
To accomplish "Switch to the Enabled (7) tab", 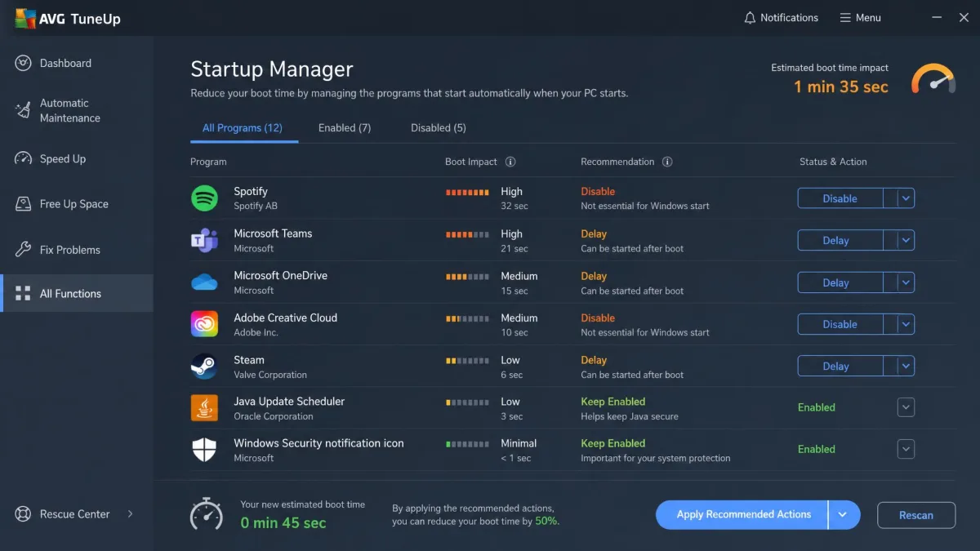I will click(x=345, y=128).
